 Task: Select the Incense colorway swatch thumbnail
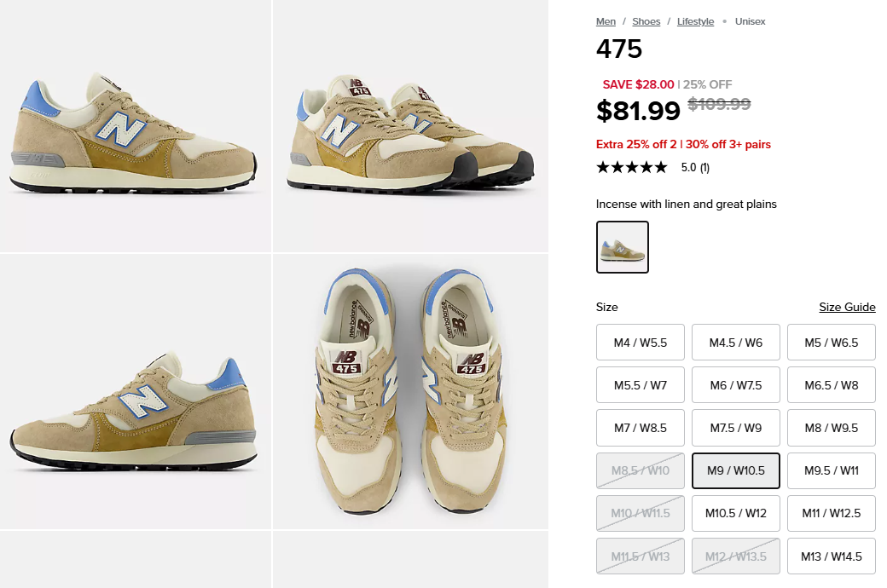[623, 247]
